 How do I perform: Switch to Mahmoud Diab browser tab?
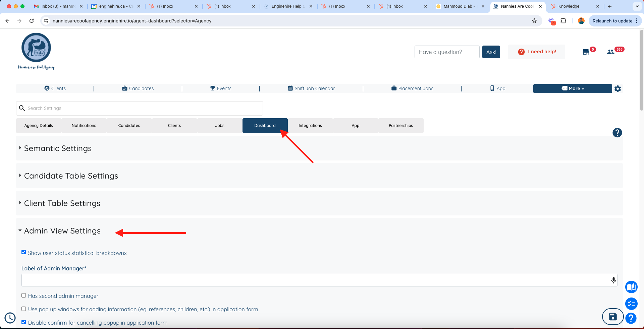click(x=460, y=6)
